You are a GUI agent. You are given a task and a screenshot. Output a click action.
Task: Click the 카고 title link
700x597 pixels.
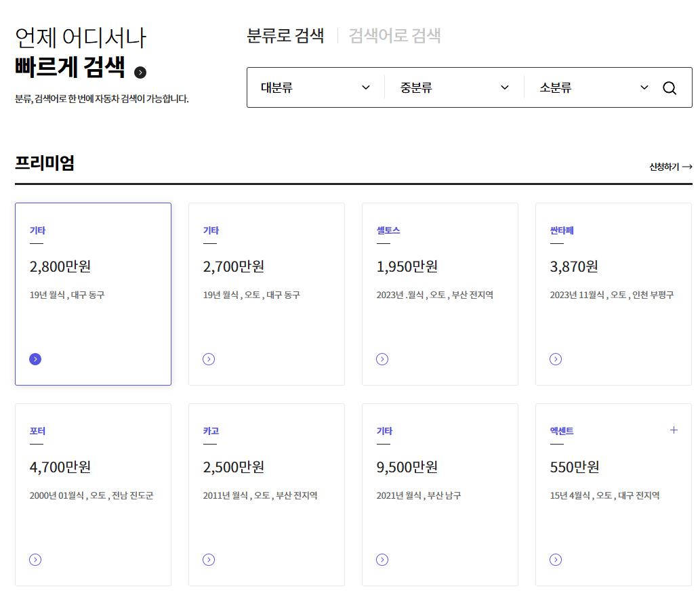click(x=211, y=431)
